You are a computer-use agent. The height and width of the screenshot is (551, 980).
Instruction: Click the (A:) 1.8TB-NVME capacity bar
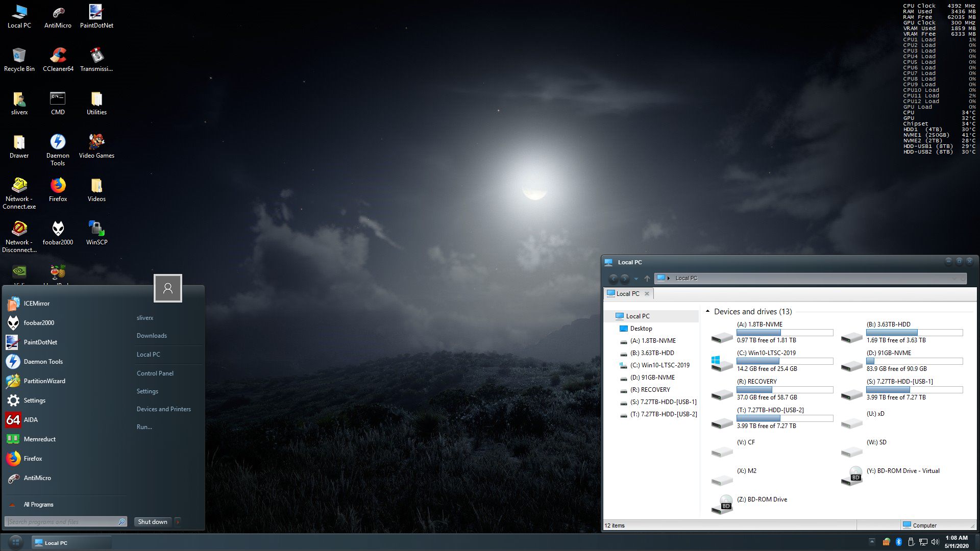pyautogui.click(x=785, y=332)
